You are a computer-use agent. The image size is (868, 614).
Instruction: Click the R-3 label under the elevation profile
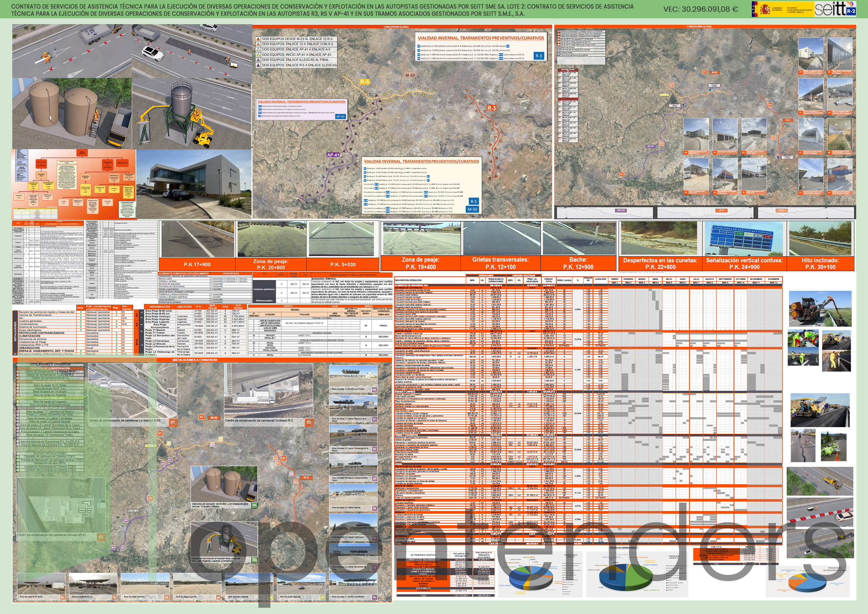pos(722,210)
